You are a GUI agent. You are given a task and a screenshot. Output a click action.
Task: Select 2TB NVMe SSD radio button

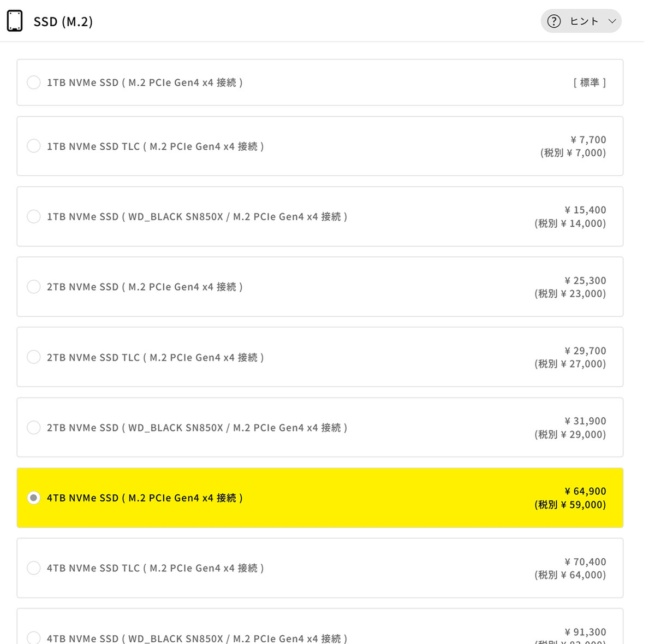34,287
